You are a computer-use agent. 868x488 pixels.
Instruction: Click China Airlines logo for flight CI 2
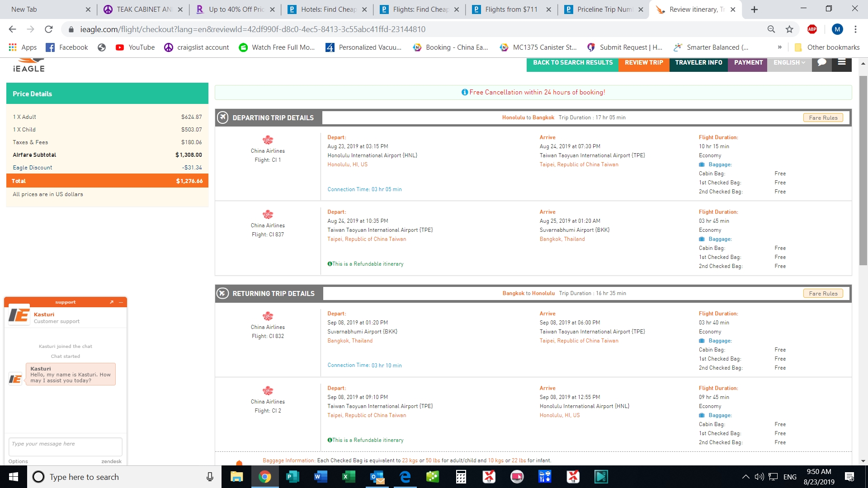(x=268, y=390)
